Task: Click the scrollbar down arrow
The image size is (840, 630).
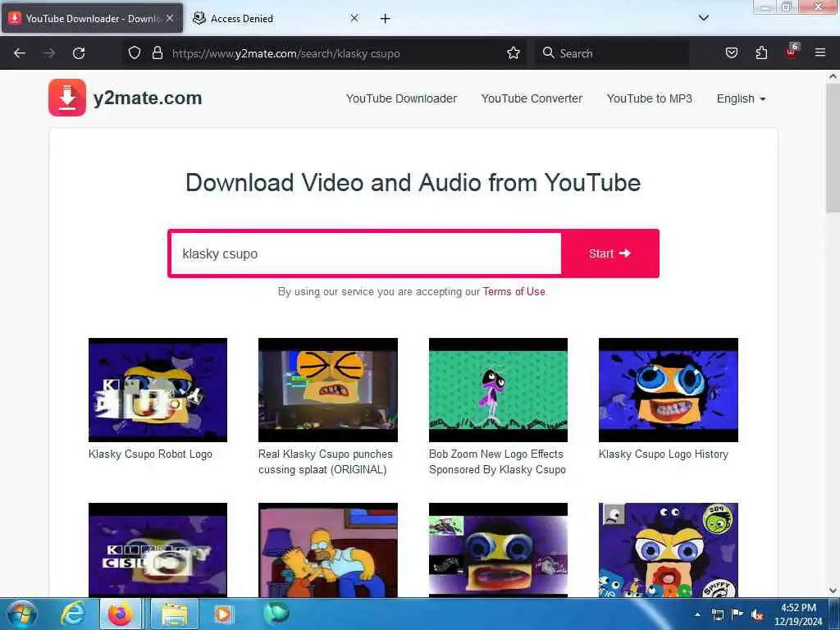Action: (x=833, y=590)
